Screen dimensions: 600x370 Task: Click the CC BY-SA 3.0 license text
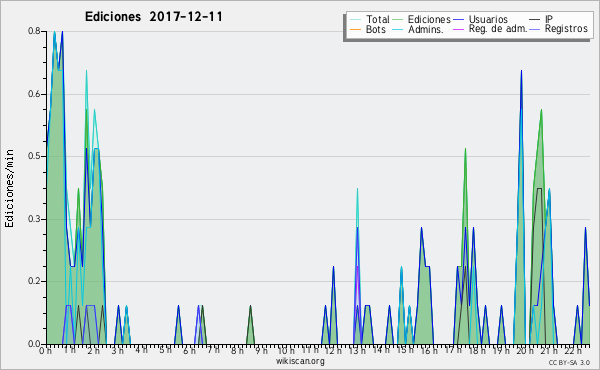click(569, 362)
